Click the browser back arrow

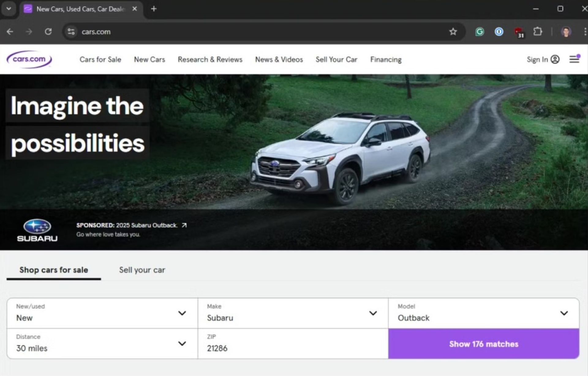pos(10,32)
